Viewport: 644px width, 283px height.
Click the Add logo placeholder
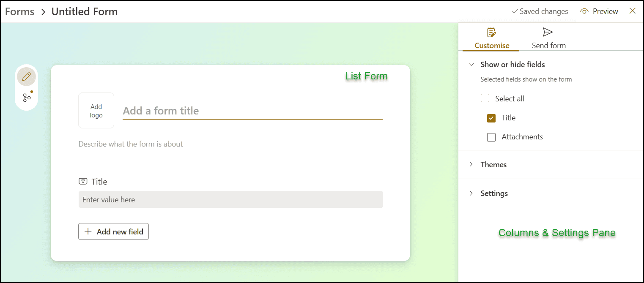click(96, 110)
